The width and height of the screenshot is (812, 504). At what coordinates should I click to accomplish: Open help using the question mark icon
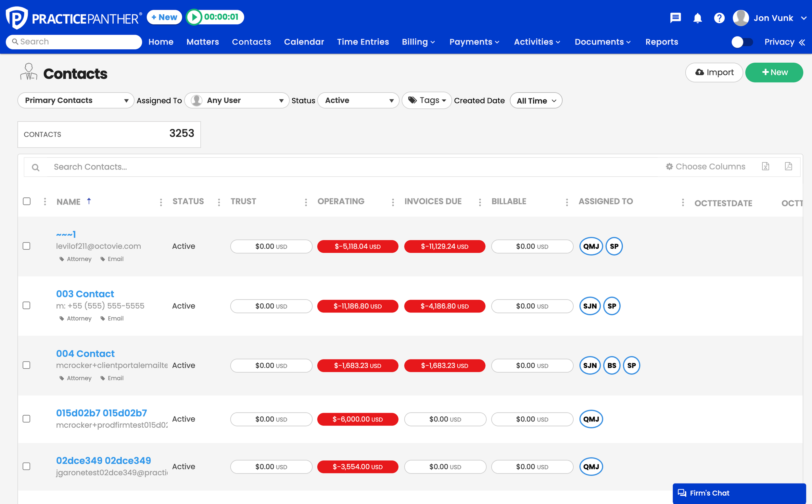click(x=719, y=18)
